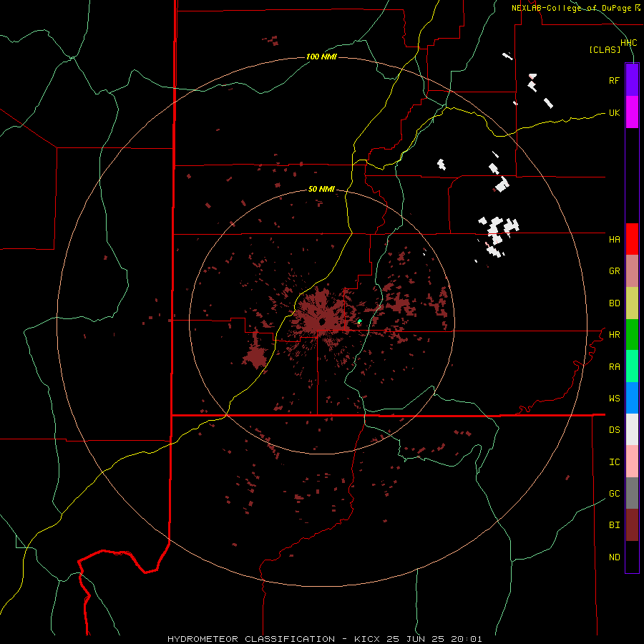Screen dimensions: 644x644
Task: Click the ND legend label
Action: [614, 557]
